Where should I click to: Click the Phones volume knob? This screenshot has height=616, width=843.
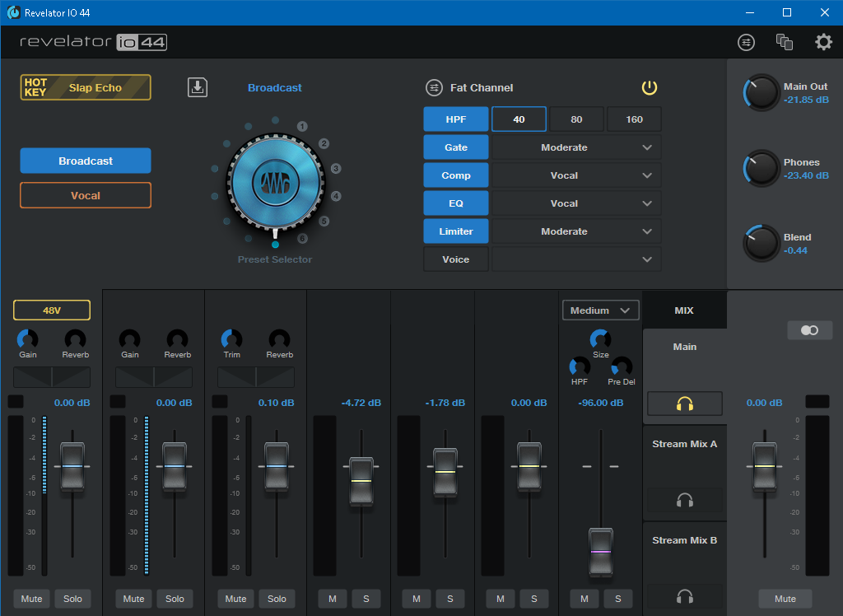(761, 168)
